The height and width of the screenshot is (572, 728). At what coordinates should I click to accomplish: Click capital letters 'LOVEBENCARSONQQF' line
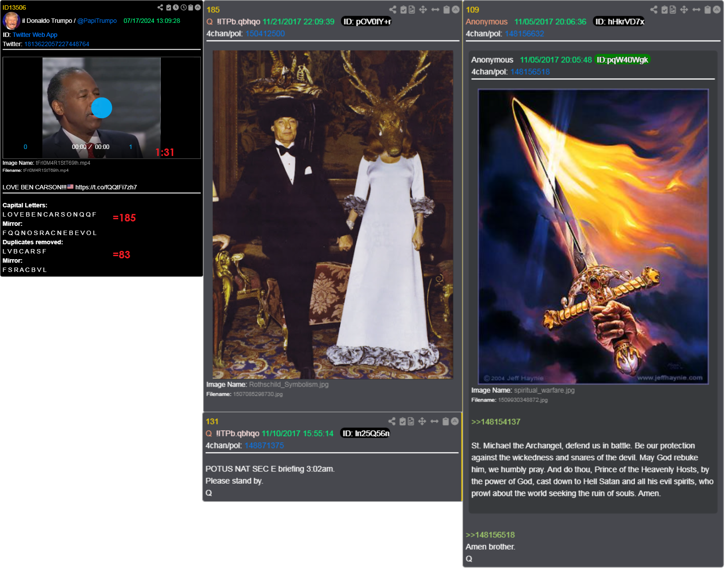[x=50, y=214]
